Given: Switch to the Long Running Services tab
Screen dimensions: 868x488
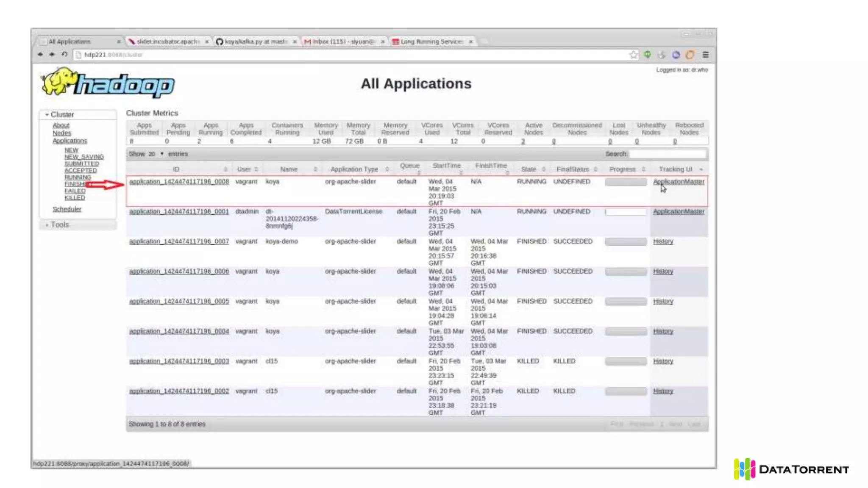Looking at the screenshot, I should [x=431, y=42].
